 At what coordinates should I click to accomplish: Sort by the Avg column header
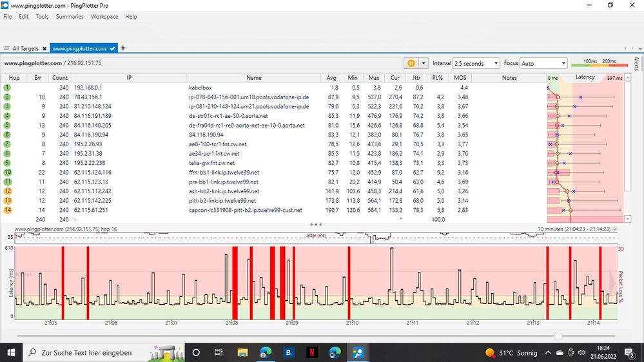(x=331, y=77)
